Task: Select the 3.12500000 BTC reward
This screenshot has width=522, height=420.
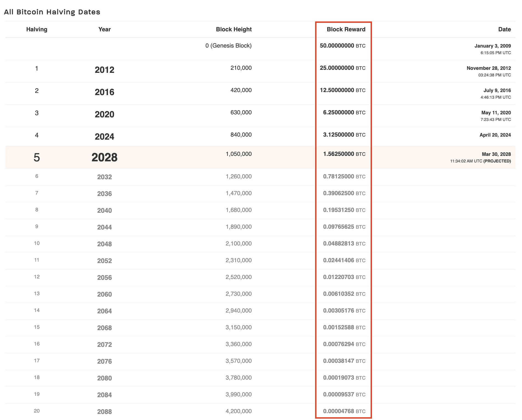Action: tap(344, 135)
